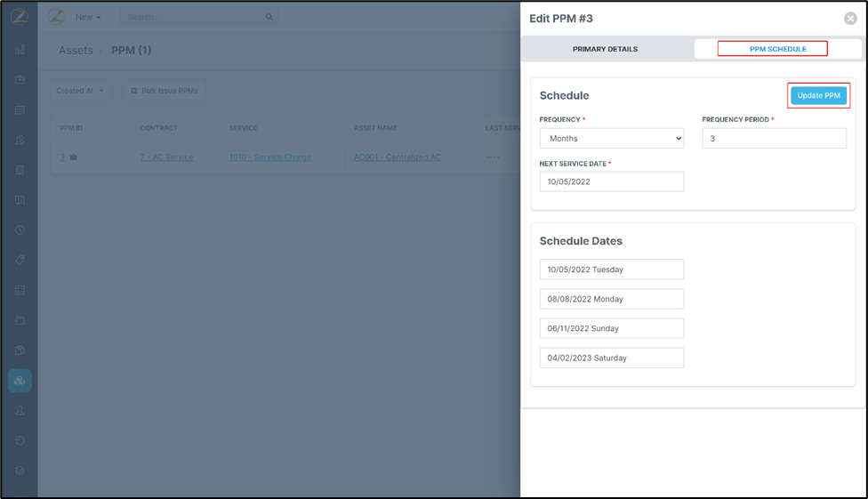
Task: Switch to the Primary Details tab
Action: click(605, 49)
